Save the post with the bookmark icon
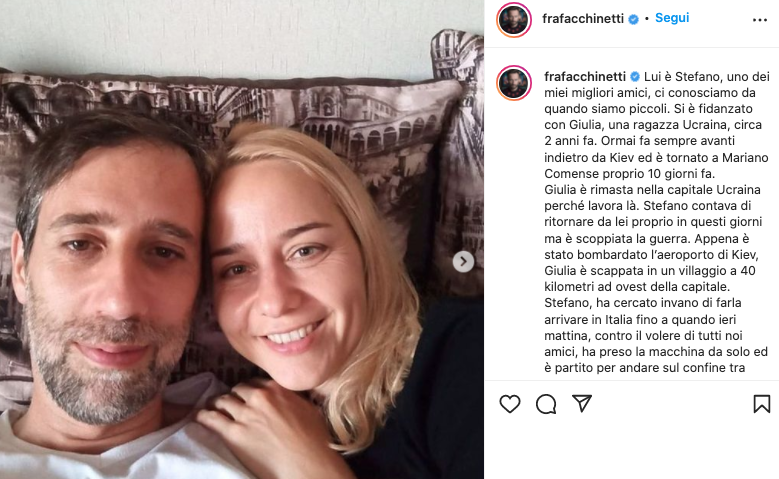Image resolution: width=779 pixels, height=479 pixels. [x=762, y=404]
